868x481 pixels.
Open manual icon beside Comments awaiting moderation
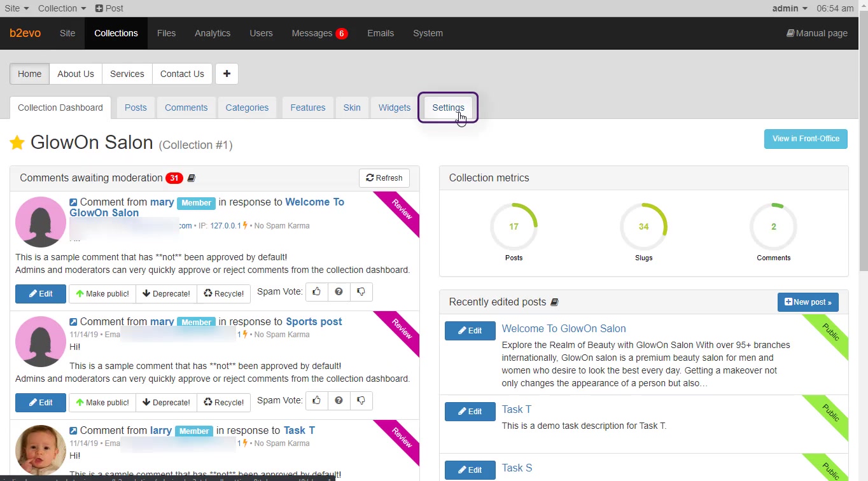(192, 178)
